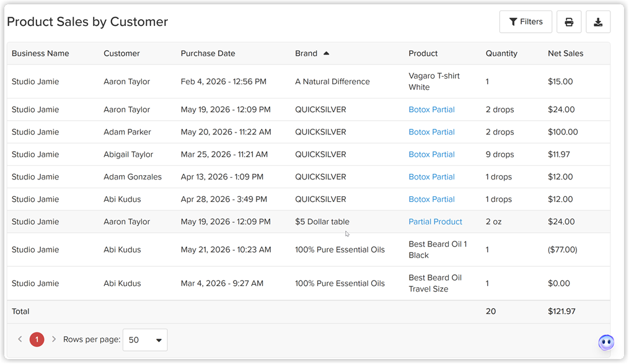Select the Apr 13, 2026 - 1:09 PM date
This screenshot has height=364, width=629.
point(222,177)
